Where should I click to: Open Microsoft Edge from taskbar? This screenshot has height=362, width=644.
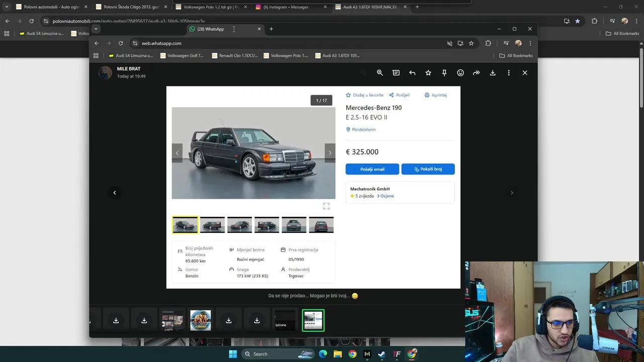click(x=323, y=354)
